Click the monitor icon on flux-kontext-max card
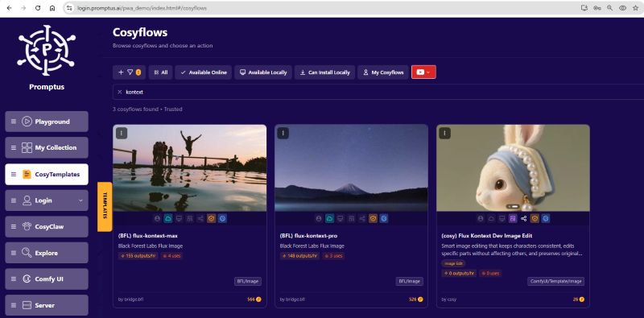This screenshot has height=318, width=644. coord(179,218)
